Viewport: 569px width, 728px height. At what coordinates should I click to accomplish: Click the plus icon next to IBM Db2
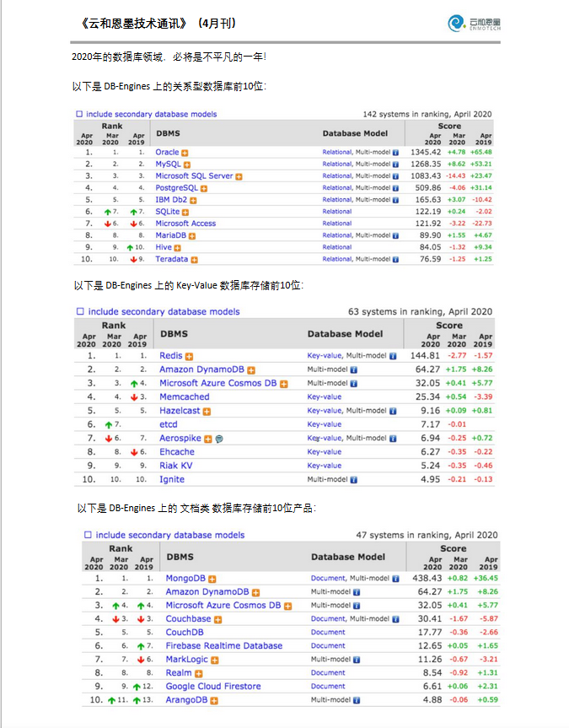pyautogui.click(x=193, y=201)
